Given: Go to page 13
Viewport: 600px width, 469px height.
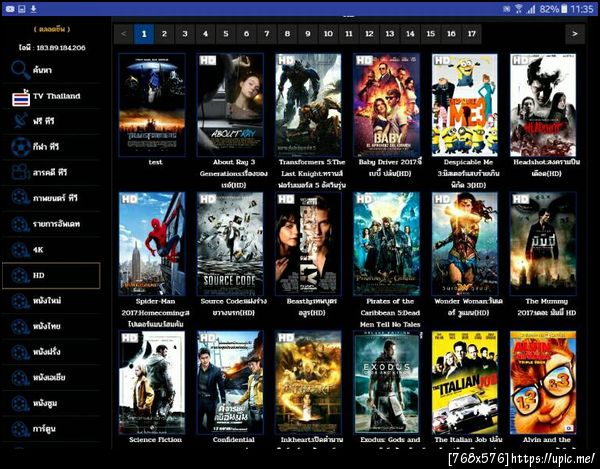Looking at the screenshot, I should pos(390,34).
